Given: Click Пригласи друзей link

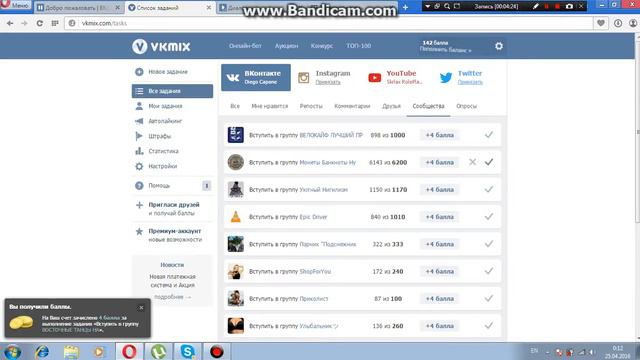Looking at the screenshot, I should [174, 205].
